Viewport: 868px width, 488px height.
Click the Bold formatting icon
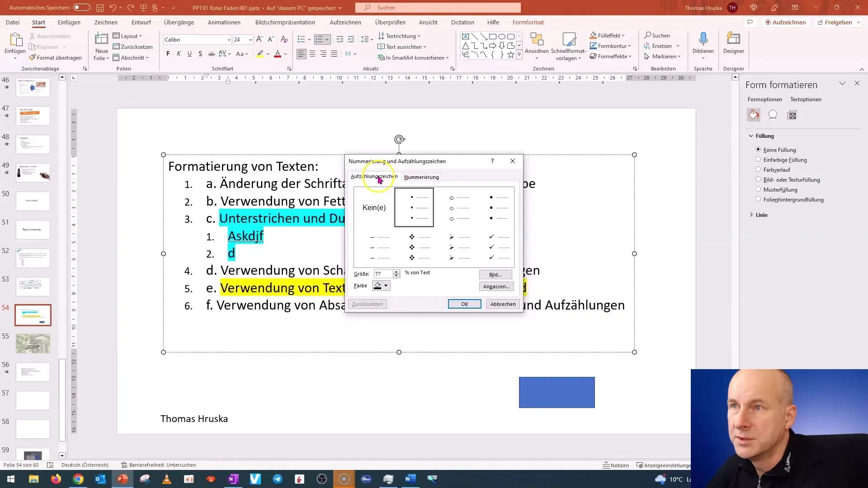168,54
